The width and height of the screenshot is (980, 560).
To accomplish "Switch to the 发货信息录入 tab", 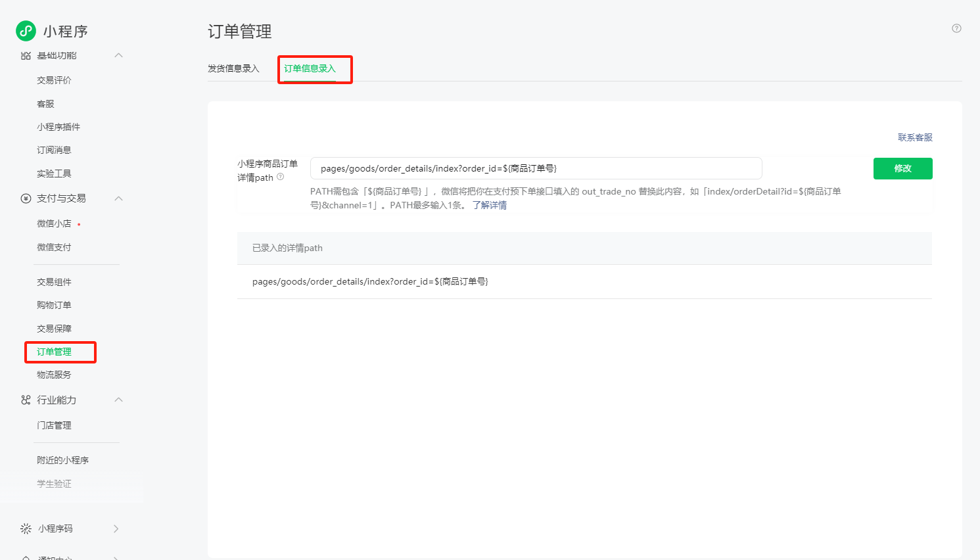I will 233,68.
